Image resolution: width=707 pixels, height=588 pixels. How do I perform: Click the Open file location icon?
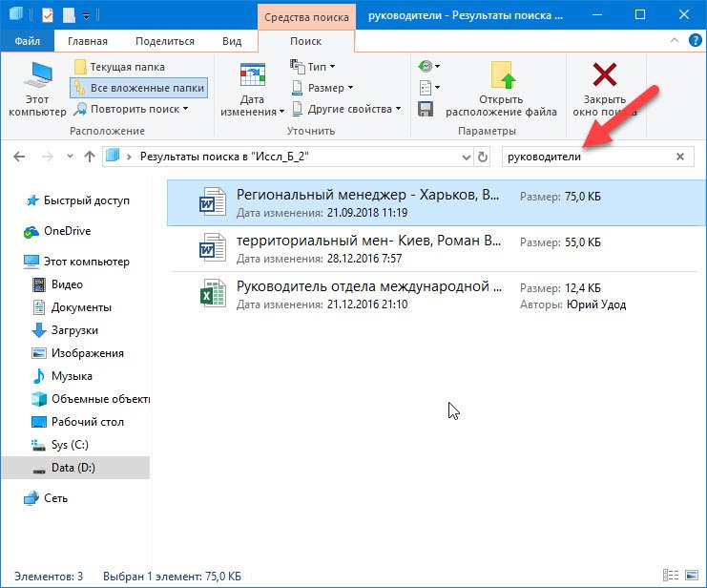pyautogui.click(x=501, y=77)
